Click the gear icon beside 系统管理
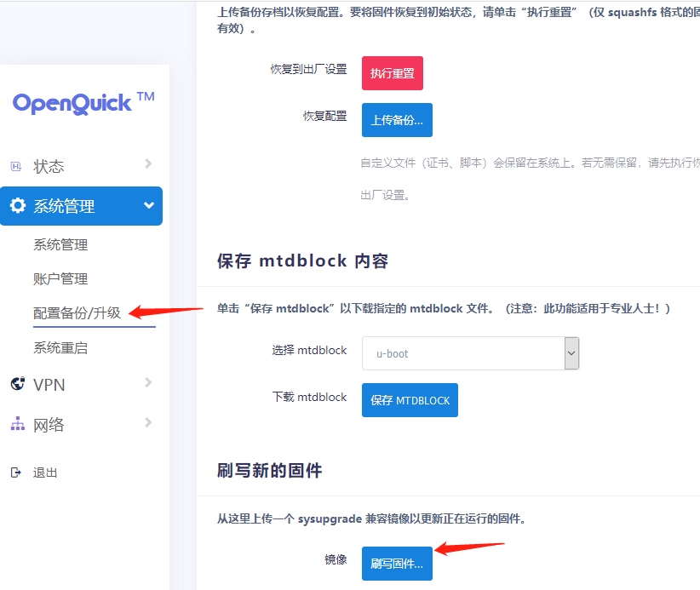Screen dimensions: 700x590 17,206
